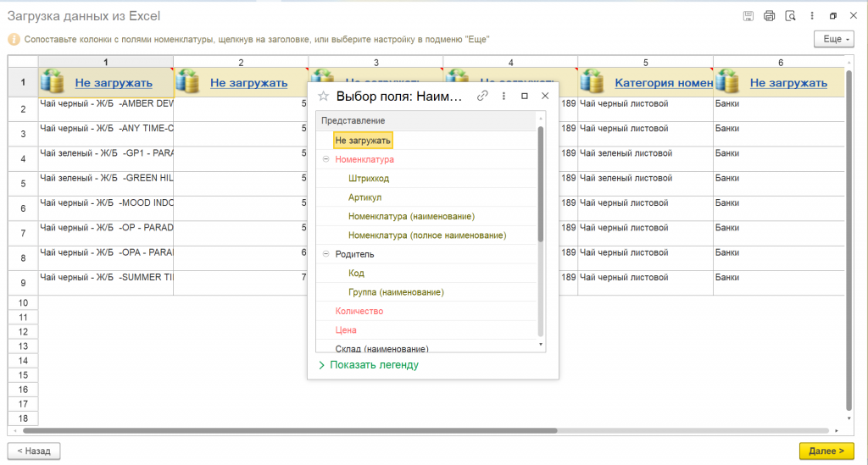The height and width of the screenshot is (465, 868).
Task: Click Чай зеленый листовой cell in row 4
Action: pyautogui.click(x=645, y=158)
